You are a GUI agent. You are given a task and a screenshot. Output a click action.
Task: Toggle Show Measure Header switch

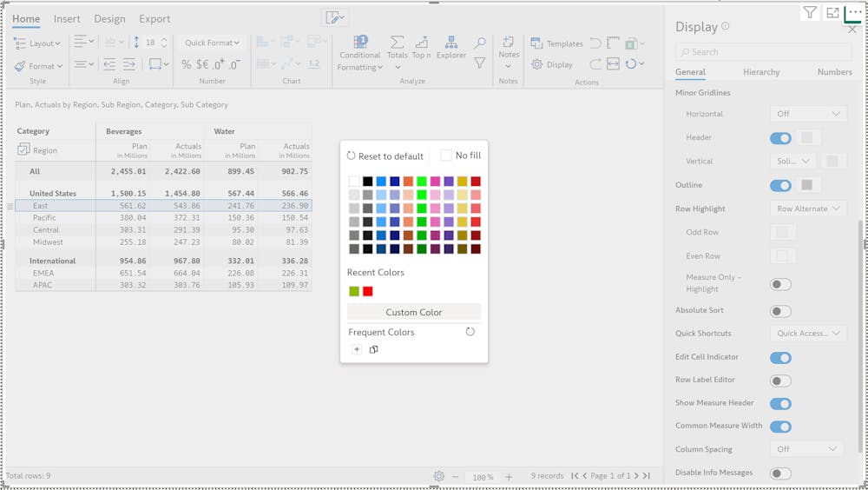(x=780, y=403)
